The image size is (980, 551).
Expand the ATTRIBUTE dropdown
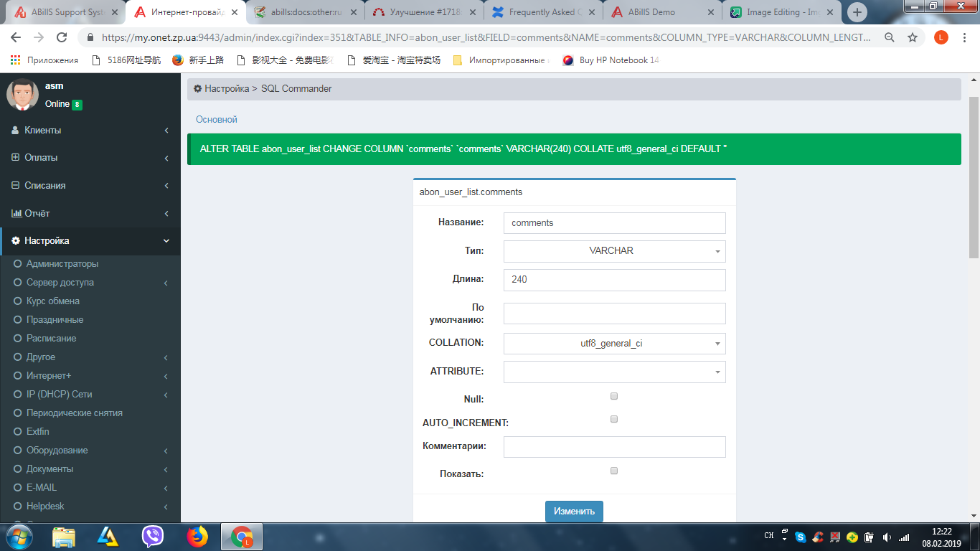(614, 372)
